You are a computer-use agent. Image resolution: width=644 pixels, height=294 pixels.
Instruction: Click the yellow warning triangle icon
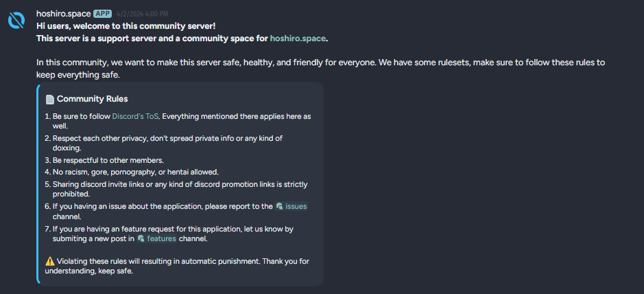tap(50, 261)
